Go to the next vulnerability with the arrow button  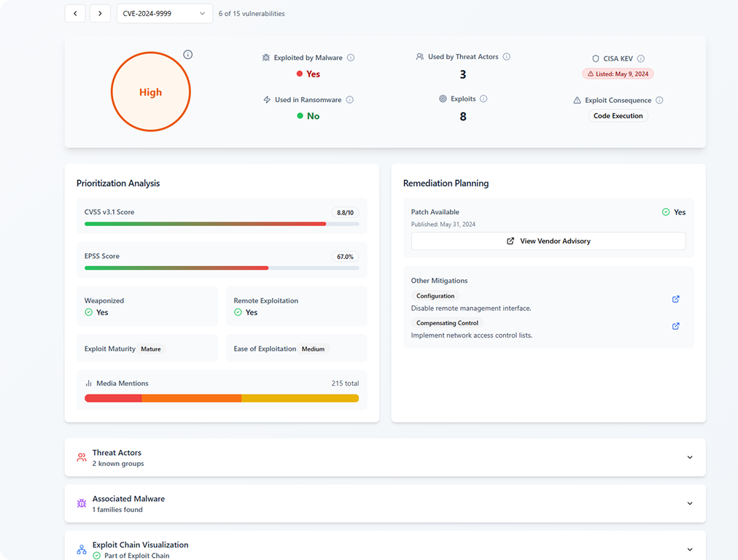(x=100, y=13)
